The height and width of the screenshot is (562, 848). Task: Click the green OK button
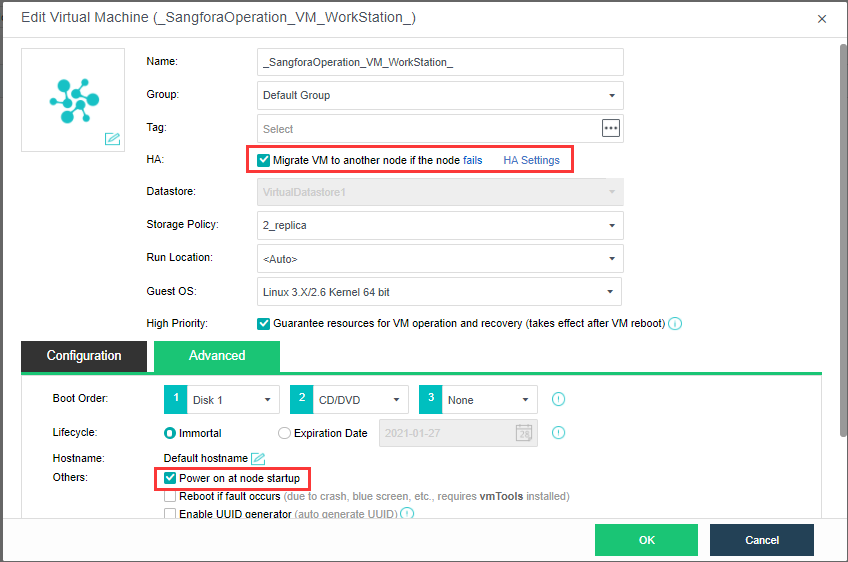[x=646, y=540]
